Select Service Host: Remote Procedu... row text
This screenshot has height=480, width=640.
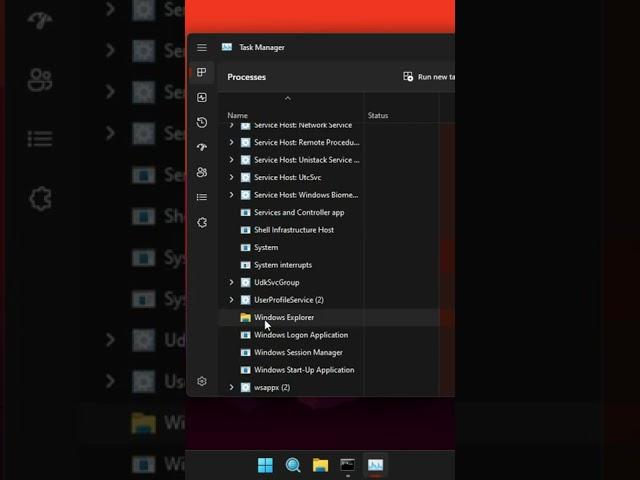[x=307, y=142]
